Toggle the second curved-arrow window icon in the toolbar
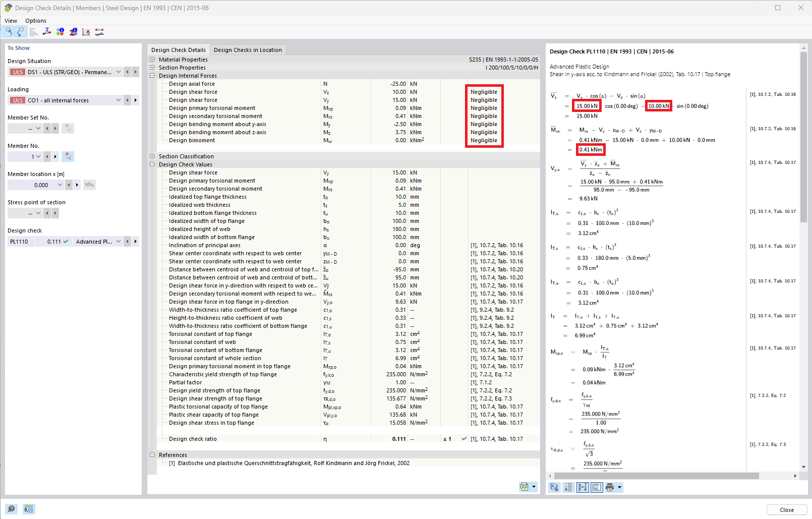The width and height of the screenshot is (812, 519). tap(20, 32)
